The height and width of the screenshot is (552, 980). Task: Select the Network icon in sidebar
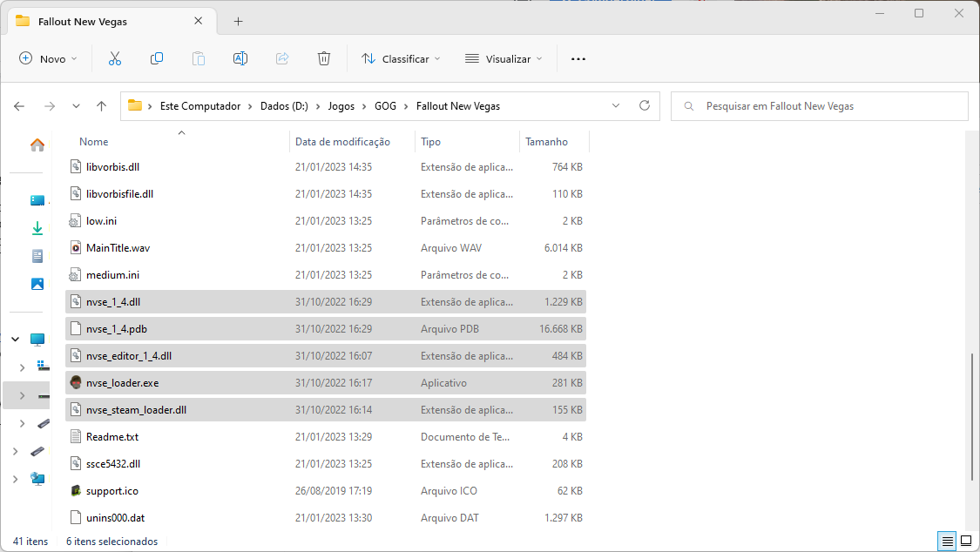(37, 479)
